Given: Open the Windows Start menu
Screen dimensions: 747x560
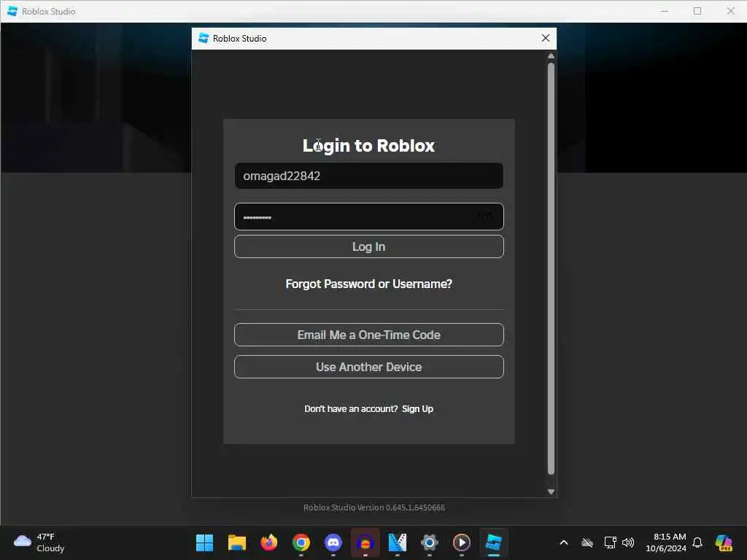Looking at the screenshot, I should point(205,542).
